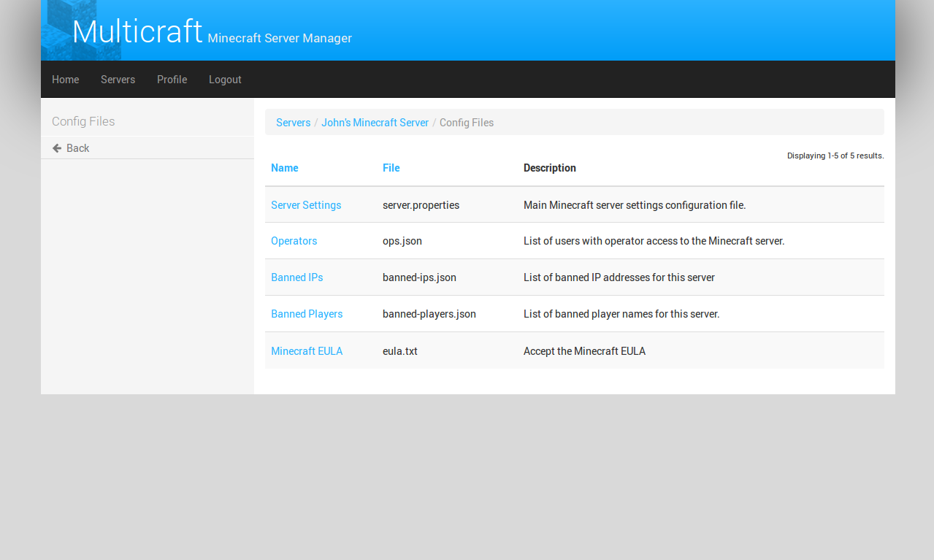Click 'List of users with operator access' description
Screen dimensions: 934x560
(654, 241)
